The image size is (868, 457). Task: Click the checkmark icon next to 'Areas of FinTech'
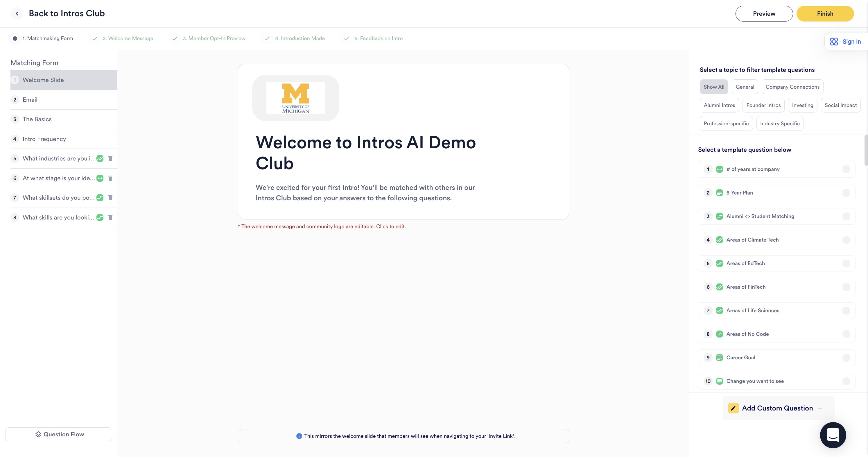pyautogui.click(x=719, y=287)
